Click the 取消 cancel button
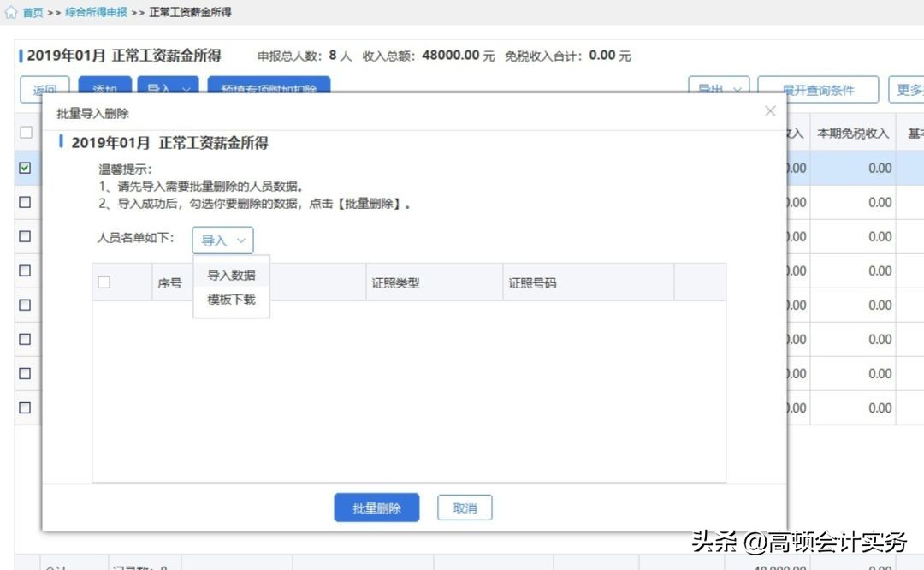Viewport: 924px width, 570px height. click(x=464, y=507)
